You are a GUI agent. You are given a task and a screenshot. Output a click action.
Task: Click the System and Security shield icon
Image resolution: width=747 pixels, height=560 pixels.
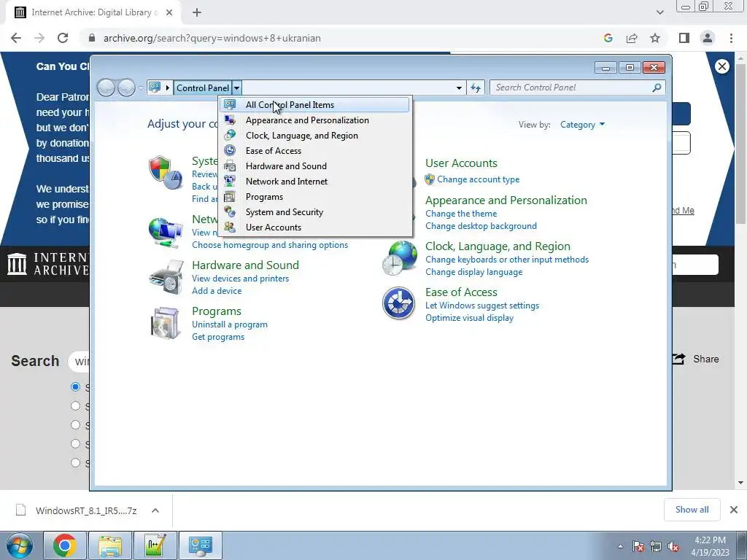(x=166, y=172)
